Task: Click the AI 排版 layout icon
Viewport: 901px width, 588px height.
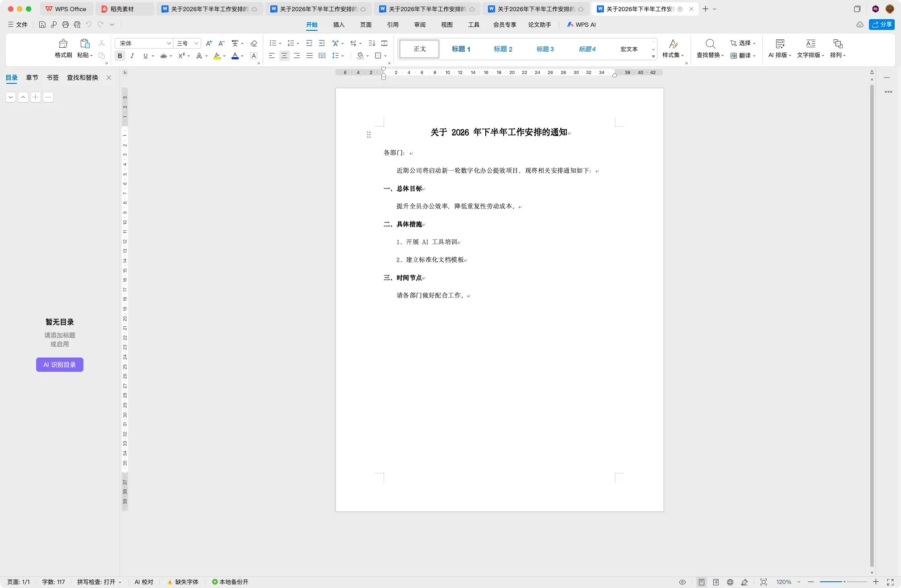Action: coord(780,44)
